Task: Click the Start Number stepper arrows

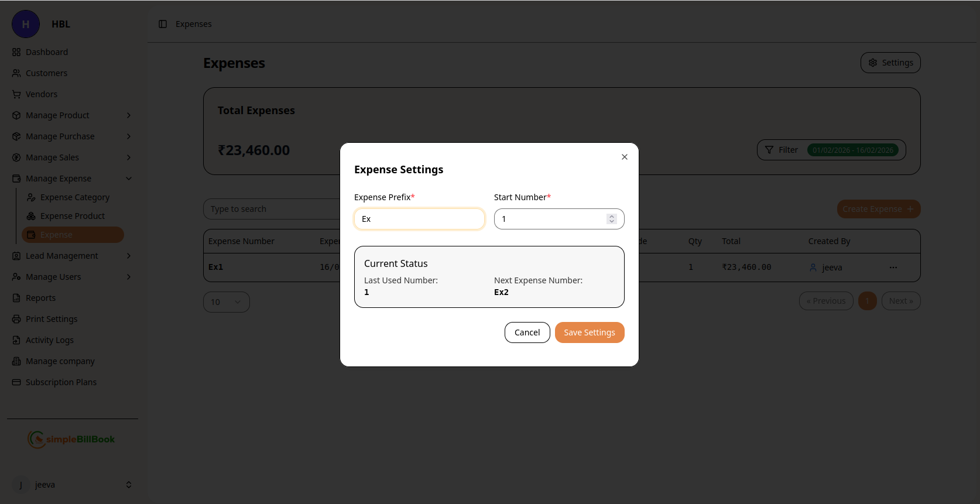Action: point(612,219)
